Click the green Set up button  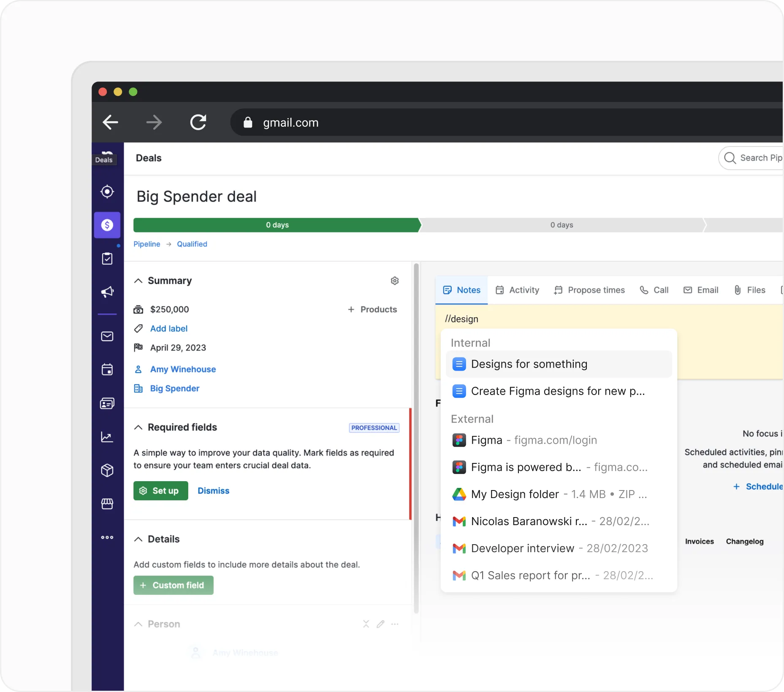click(161, 491)
